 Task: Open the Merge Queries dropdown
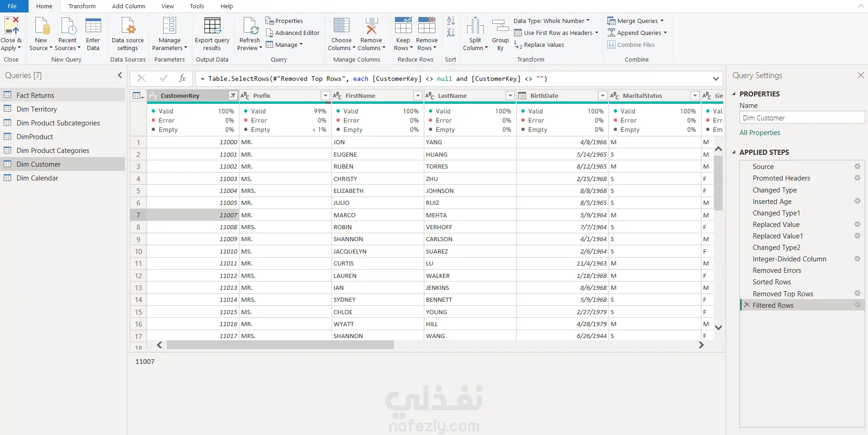pos(635,21)
